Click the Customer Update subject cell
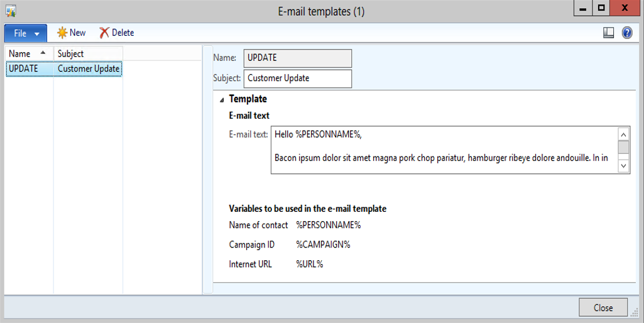 (88, 68)
